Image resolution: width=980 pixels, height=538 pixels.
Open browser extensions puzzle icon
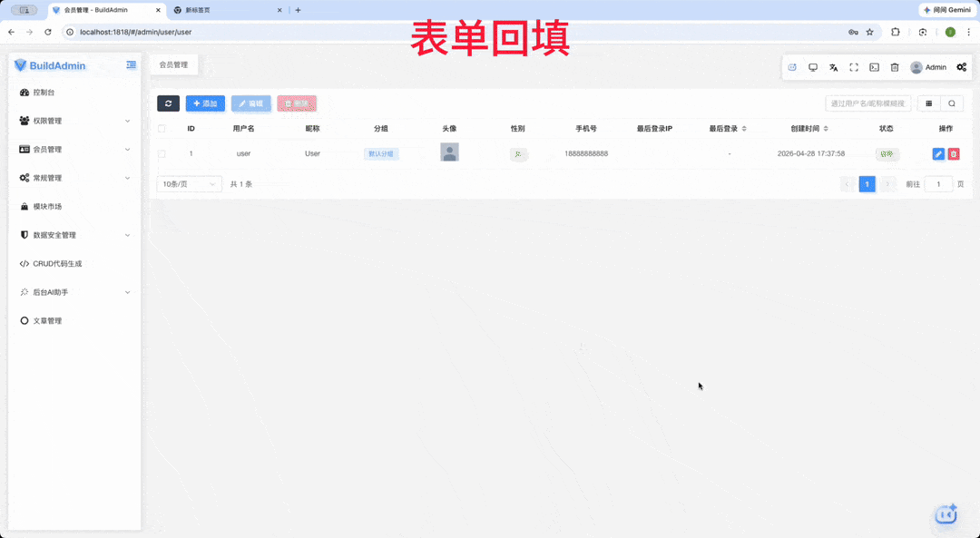coord(895,32)
